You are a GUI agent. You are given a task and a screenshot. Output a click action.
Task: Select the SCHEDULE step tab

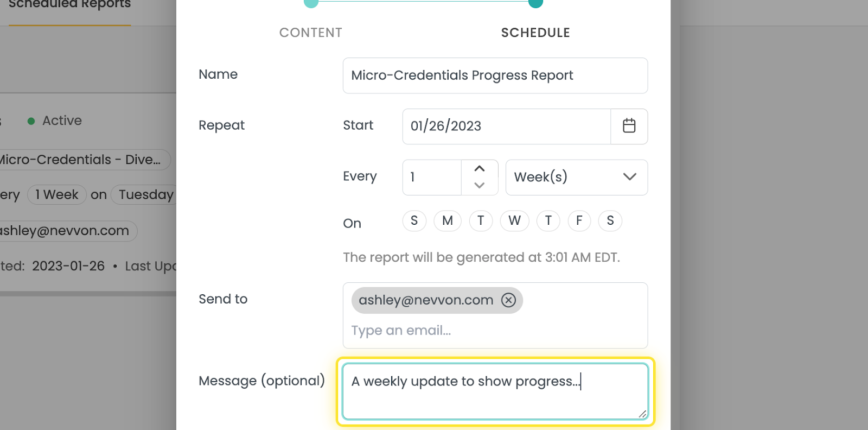pyautogui.click(x=535, y=33)
